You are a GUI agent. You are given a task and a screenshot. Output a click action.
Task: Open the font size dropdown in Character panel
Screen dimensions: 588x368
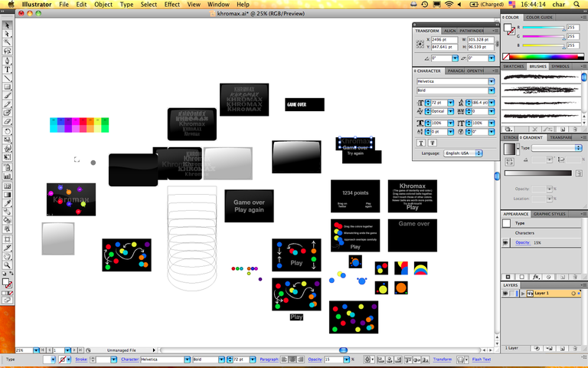(450, 103)
